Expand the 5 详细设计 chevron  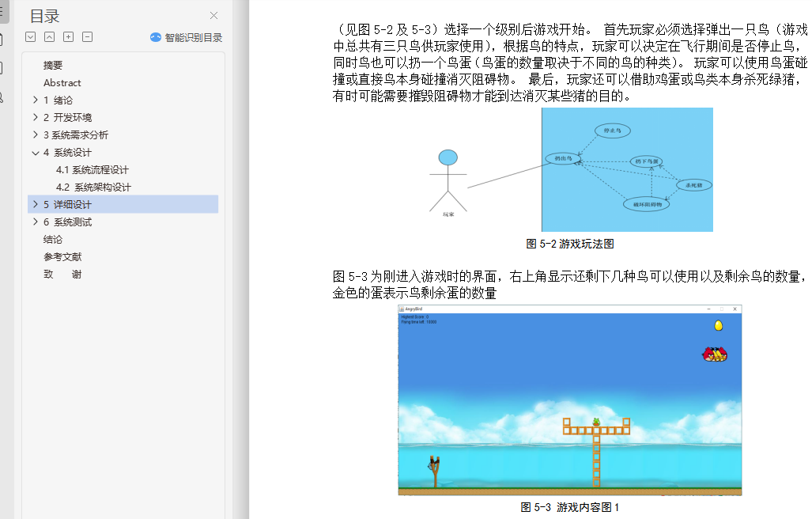point(36,204)
